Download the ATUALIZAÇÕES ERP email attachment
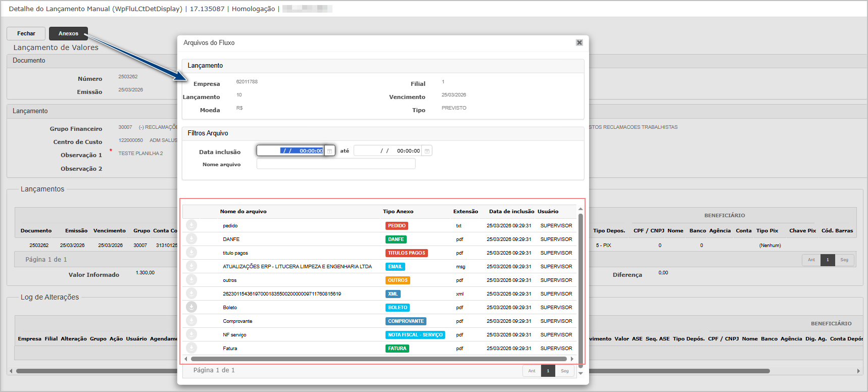The width and height of the screenshot is (868, 392). tap(191, 266)
